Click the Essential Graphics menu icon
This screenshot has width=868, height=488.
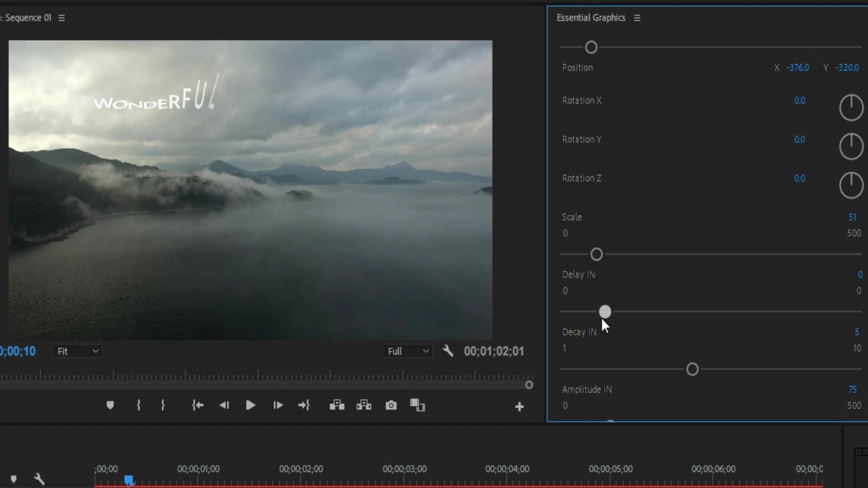coord(637,17)
